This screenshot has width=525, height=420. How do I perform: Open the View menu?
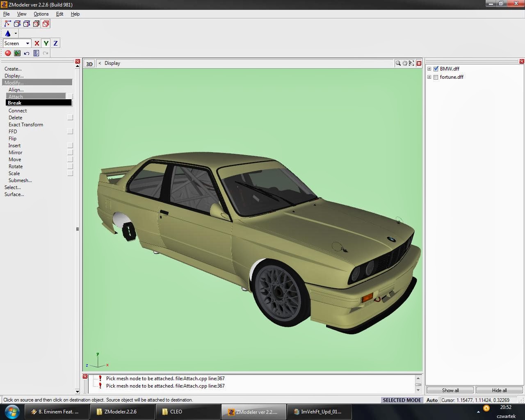coord(22,14)
